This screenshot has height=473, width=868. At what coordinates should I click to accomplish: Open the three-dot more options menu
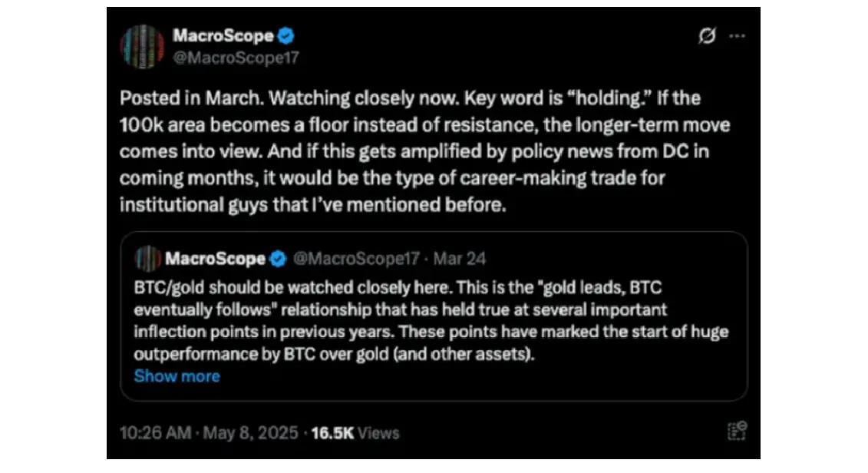point(737,36)
